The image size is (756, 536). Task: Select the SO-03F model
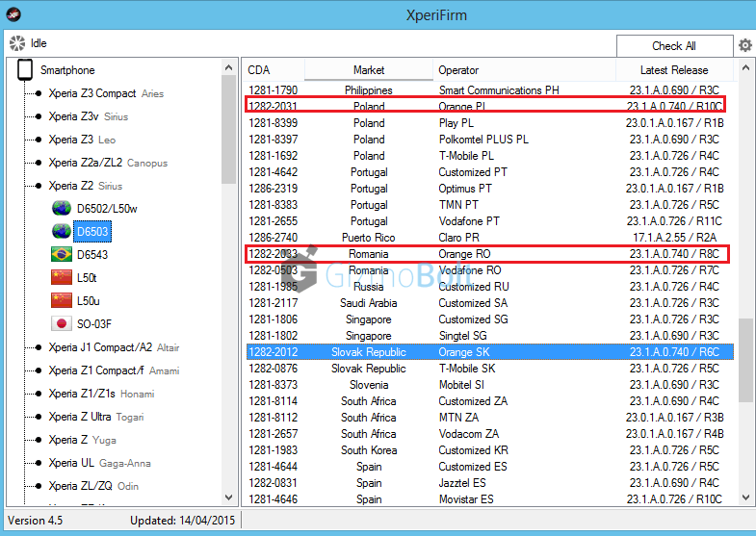94,324
